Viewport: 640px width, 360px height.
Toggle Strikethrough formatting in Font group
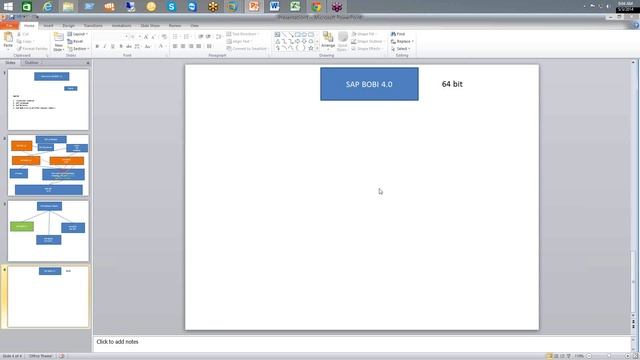point(129,47)
